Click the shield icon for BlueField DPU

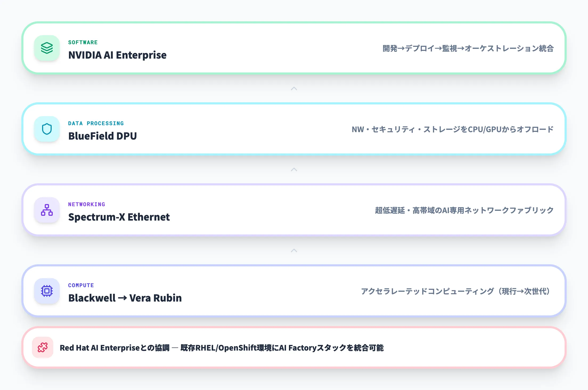click(47, 129)
